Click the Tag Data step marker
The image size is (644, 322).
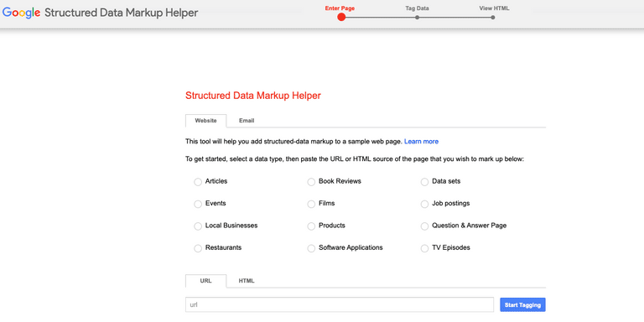coord(417,18)
